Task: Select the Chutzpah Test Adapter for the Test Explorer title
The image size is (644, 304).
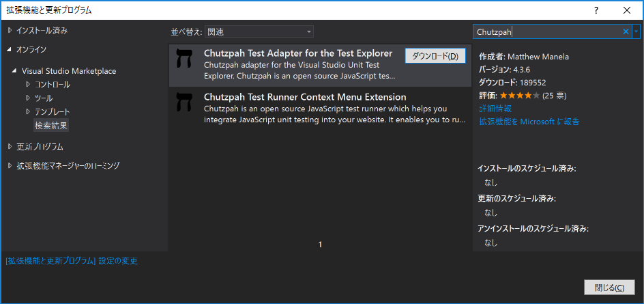Action: [298, 53]
